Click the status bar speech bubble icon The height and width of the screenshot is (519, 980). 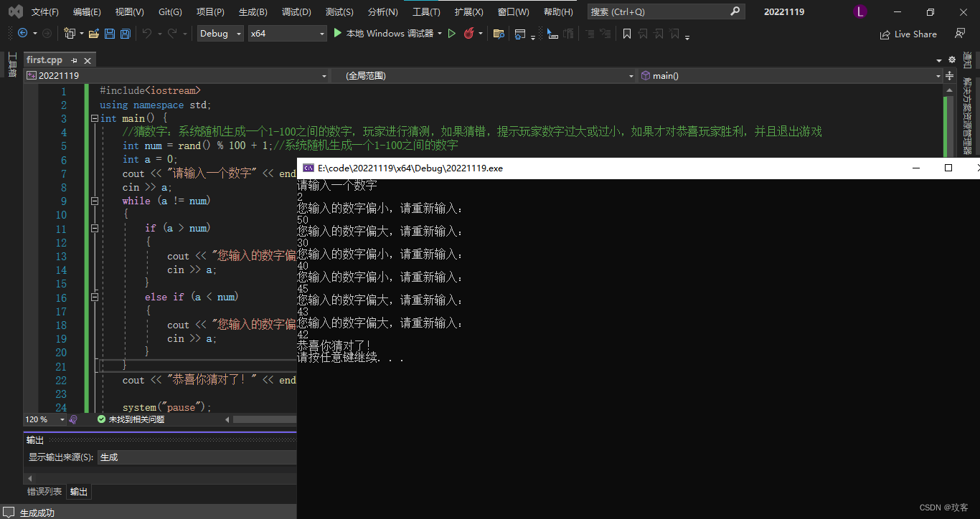click(x=9, y=513)
